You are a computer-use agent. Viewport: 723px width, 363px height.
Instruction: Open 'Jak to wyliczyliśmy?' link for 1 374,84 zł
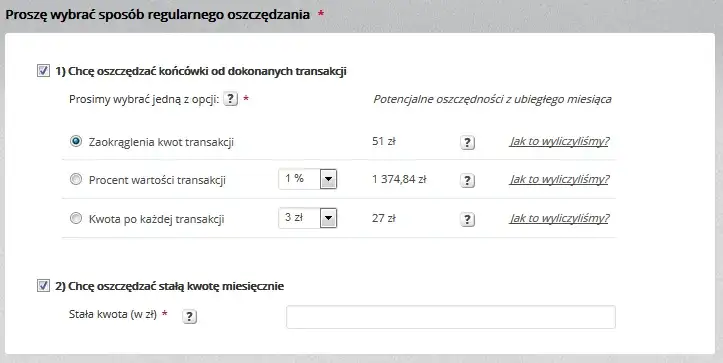tap(559, 179)
